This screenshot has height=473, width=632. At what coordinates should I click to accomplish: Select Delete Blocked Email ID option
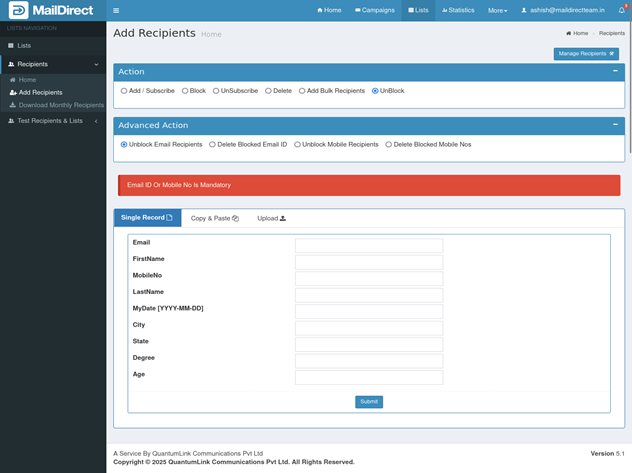coord(212,145)
